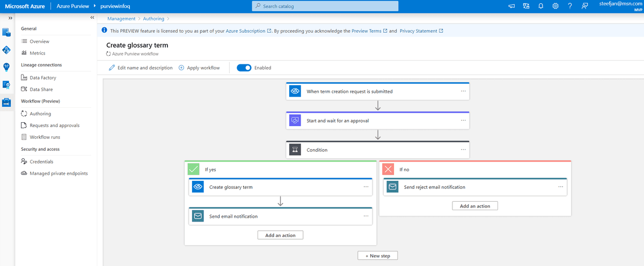
Task: Open the Preview Terms link
Action: click(369, 31)
